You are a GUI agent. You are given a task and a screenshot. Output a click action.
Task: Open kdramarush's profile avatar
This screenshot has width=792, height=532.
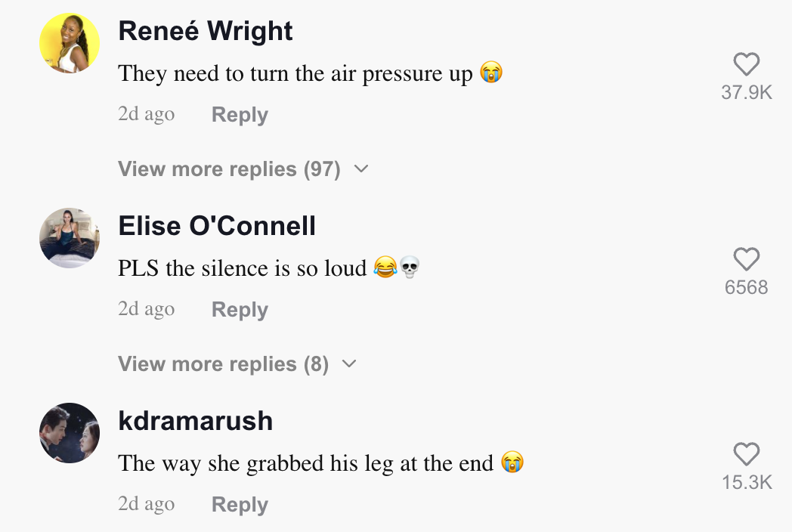click(70, 433)
